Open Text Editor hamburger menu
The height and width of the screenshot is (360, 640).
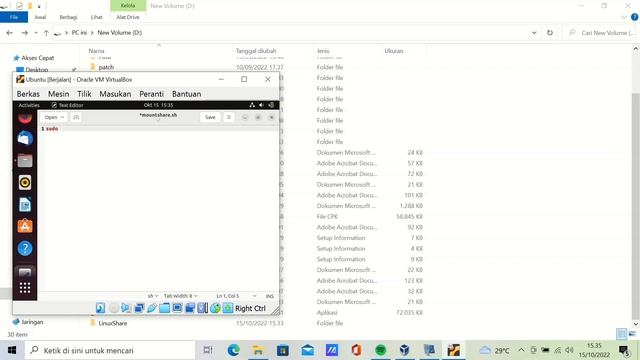[229, 117]
